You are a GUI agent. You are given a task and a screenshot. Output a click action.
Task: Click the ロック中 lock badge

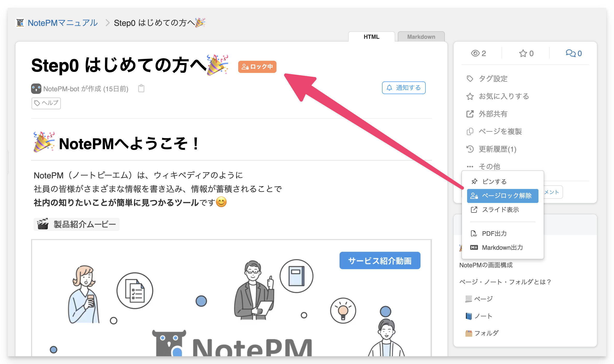tap(257, 67)
